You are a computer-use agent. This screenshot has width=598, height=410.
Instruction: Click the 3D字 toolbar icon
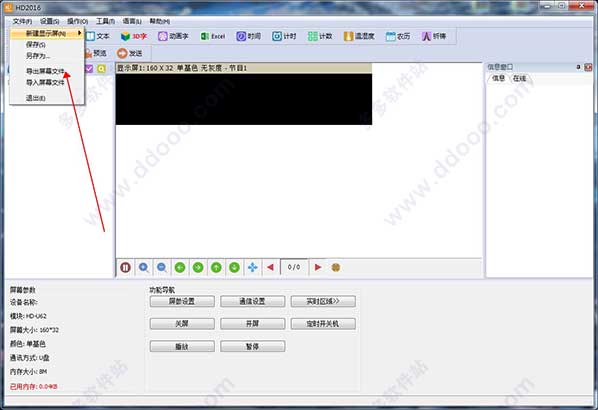125,36
